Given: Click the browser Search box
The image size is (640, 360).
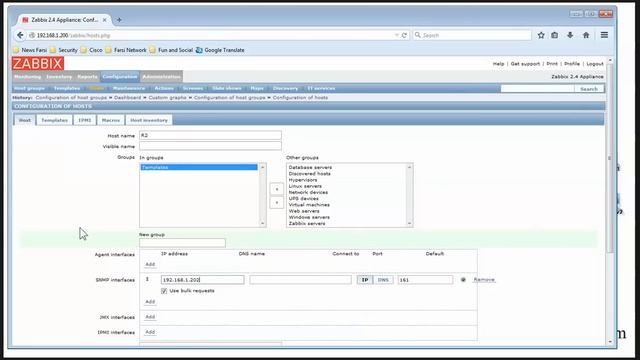Looking at the screenshot, I should pos(472,36).
